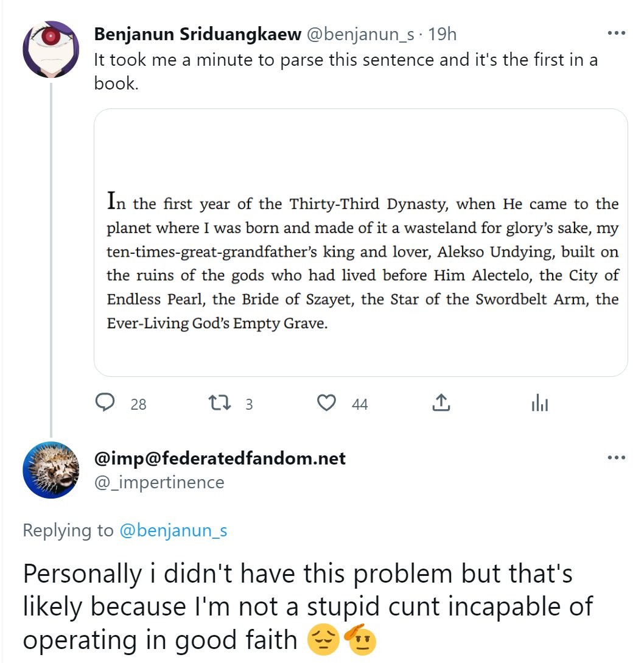
Task: View tweet analytics bar chart icon
Action: pyautogui.click(x=540, y=403)
